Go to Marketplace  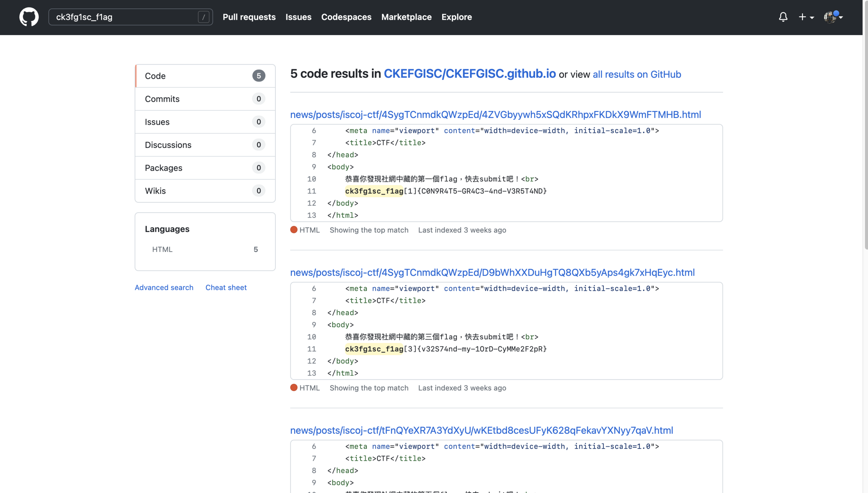point(406,17)
